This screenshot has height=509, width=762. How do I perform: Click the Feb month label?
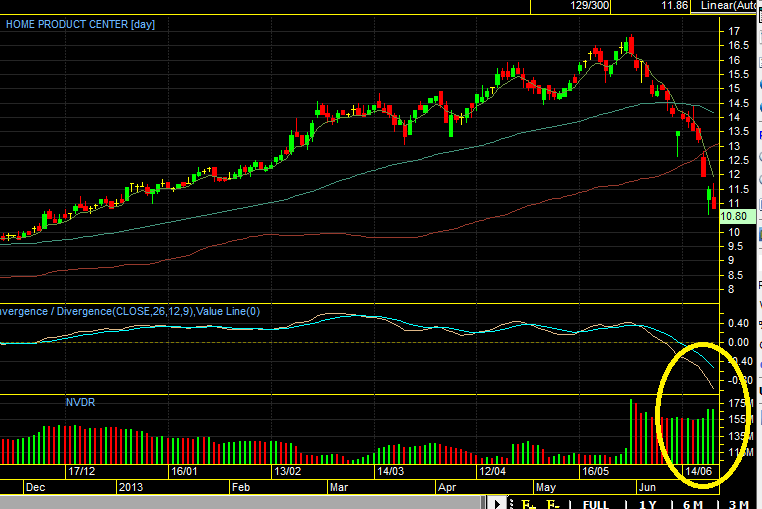(241, 487)
